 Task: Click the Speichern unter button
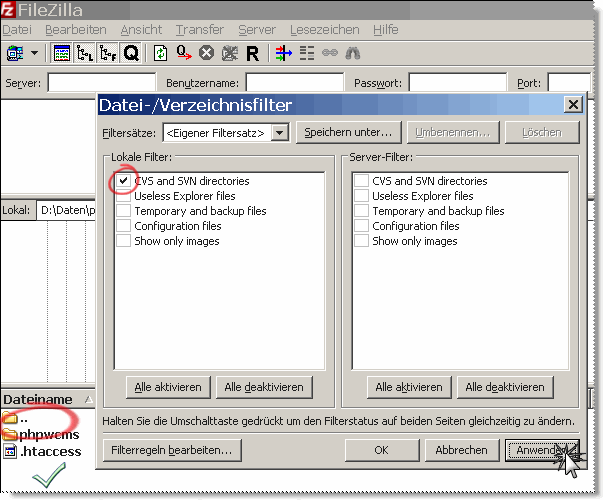point(348,132)
